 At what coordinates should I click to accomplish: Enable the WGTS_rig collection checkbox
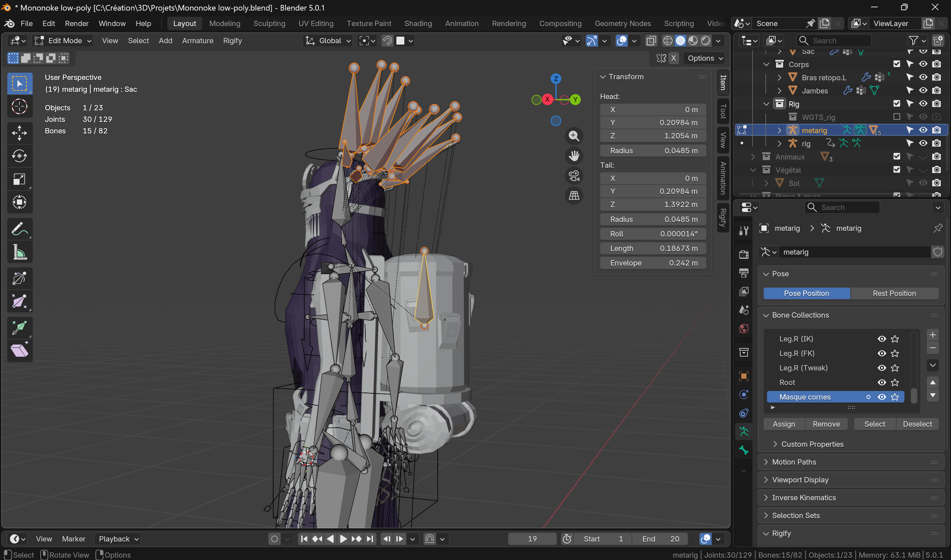(x=896, y=117)
